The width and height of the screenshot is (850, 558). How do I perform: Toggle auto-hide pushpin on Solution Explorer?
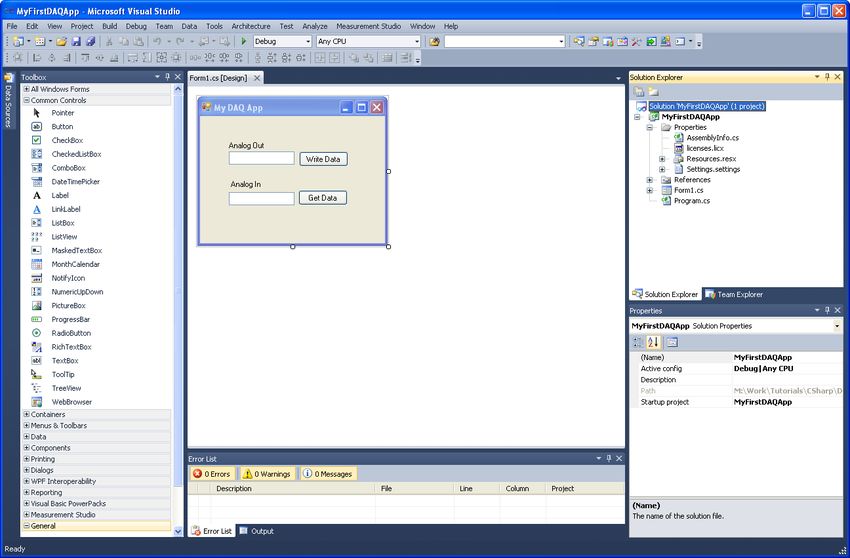[827, 77]
